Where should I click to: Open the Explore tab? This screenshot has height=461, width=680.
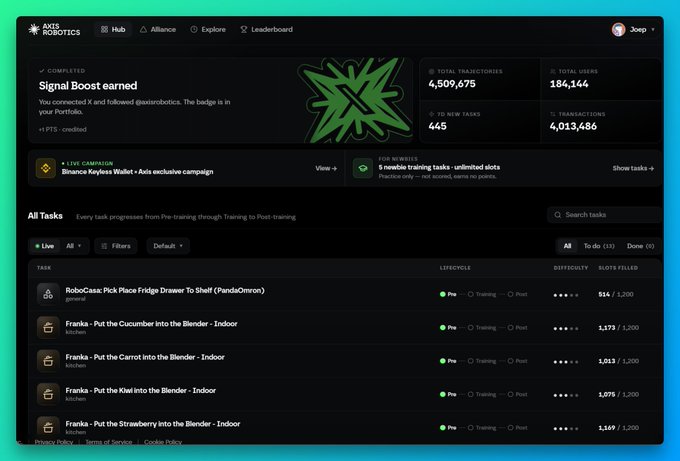[x=208, y=29]
